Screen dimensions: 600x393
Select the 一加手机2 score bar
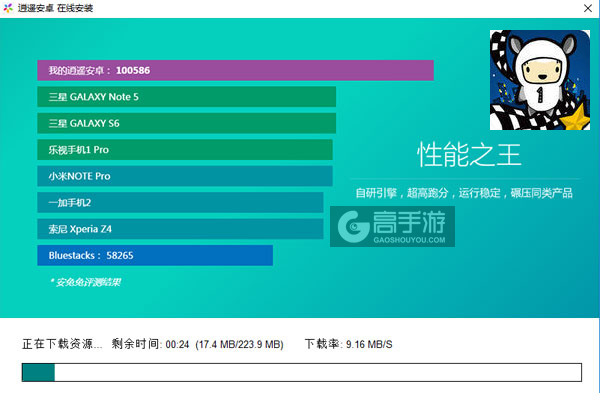click(180, 202)
